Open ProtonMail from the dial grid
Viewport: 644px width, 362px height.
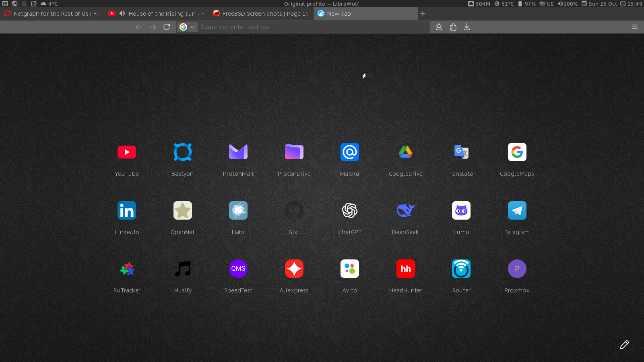click(238, 152)
